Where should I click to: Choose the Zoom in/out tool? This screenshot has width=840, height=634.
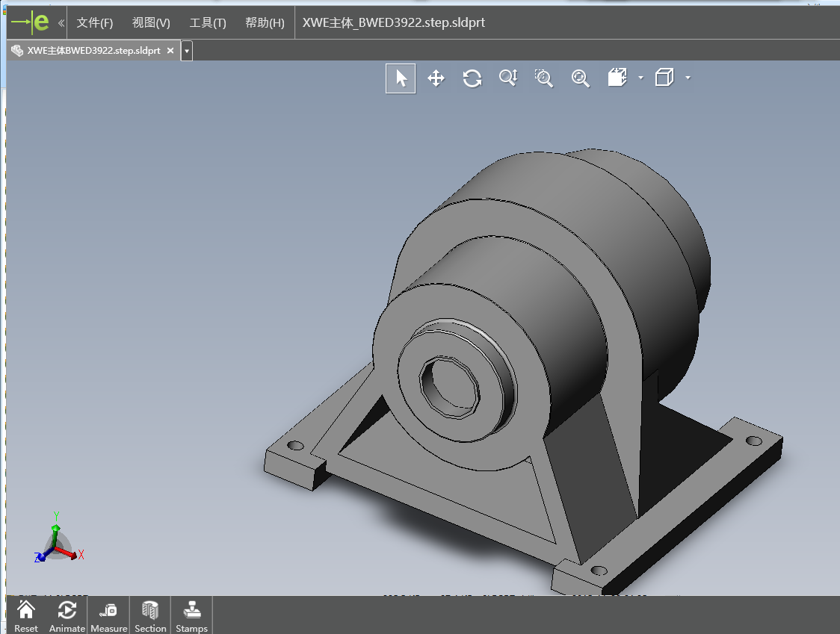coord(508,78)
